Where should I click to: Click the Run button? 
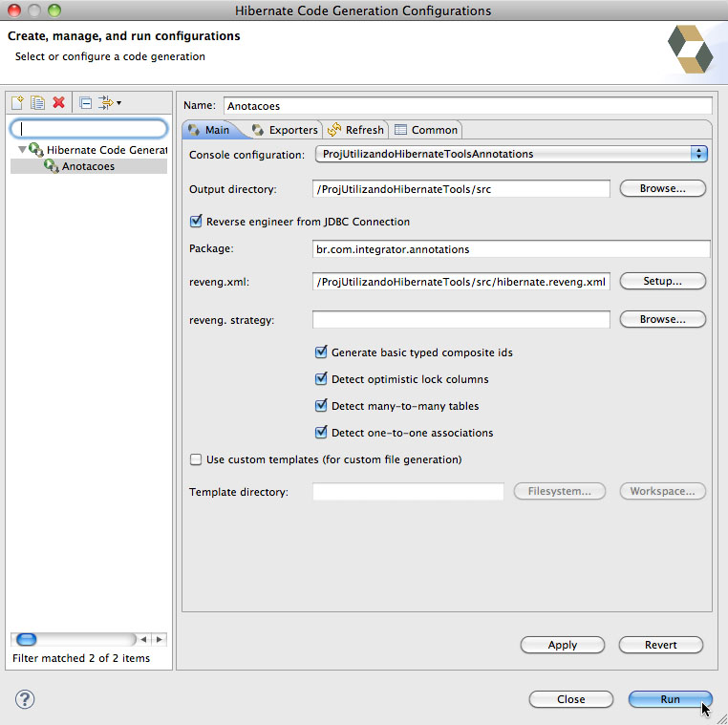point(670,699)
